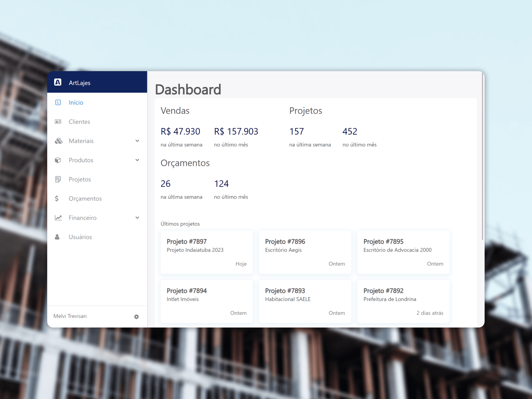The width and height of the screenshot is (532, 399).
Task: Click the ArtLajes logo icon
Action: 58,82
